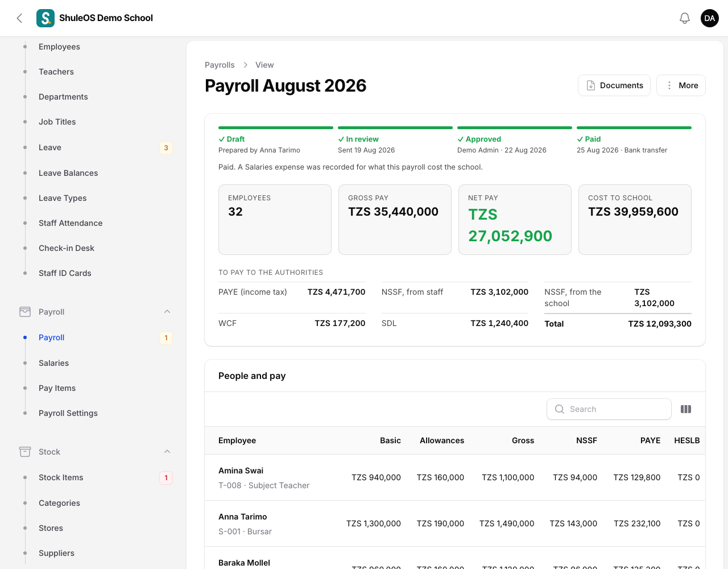
Task: Click the Approved stage step
Action: tap(515, 140)
